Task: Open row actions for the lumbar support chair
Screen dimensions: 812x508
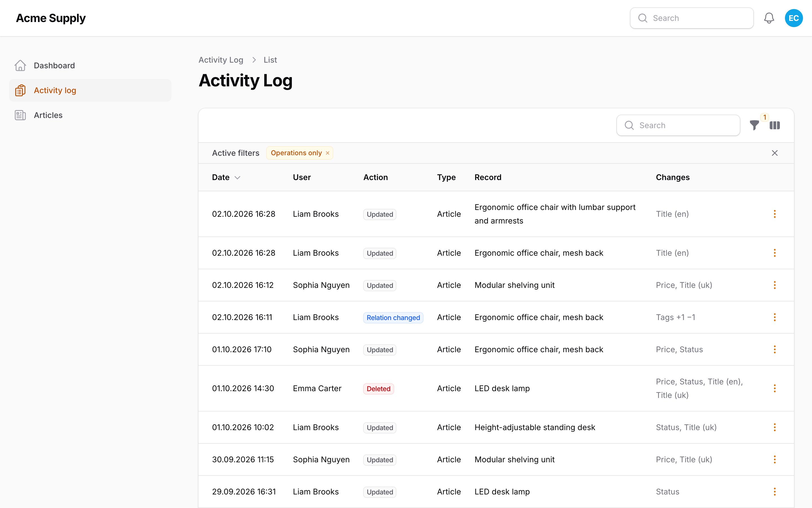Action: point(775,214)
